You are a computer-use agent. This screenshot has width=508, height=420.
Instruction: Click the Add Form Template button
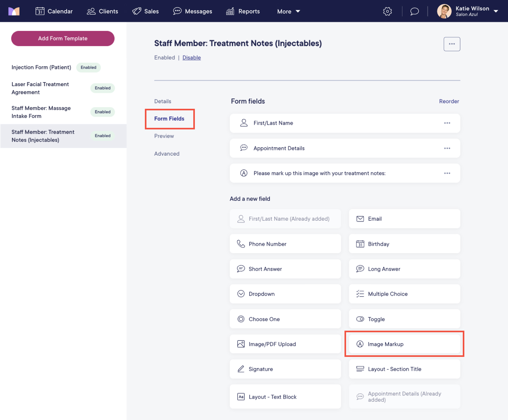(62, 39)
